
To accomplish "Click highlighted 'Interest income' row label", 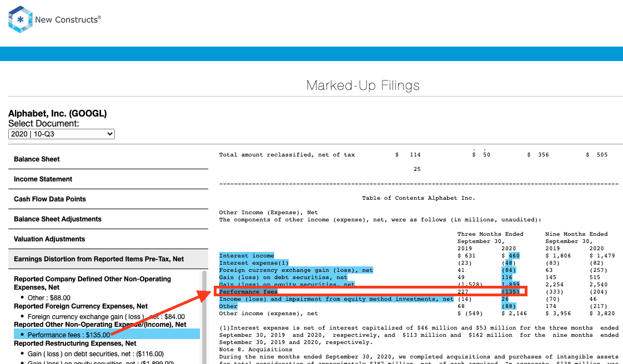I will coord(247,256).
